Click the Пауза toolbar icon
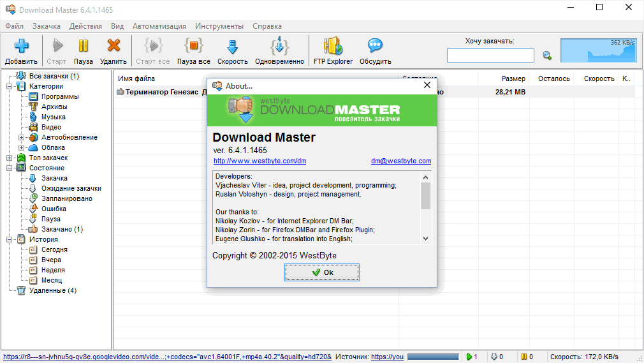644x363 pixels. 84,46
